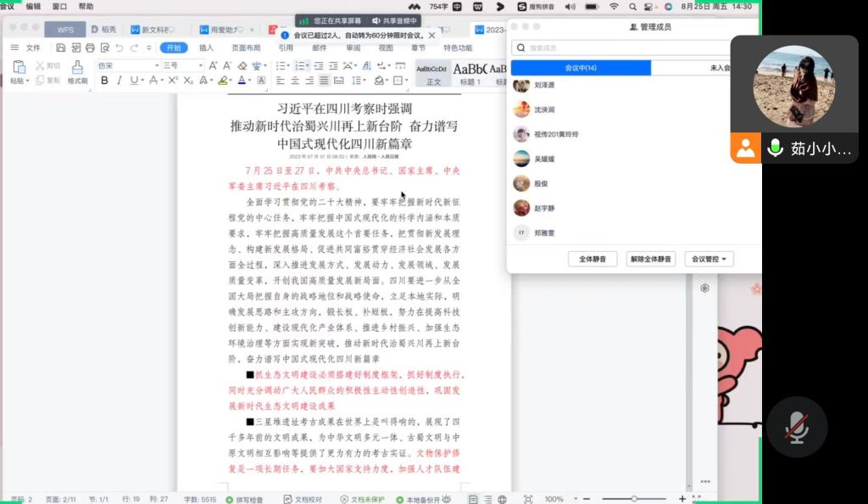Switch to the 页面布局 ribbon tab

click(246, 48)
